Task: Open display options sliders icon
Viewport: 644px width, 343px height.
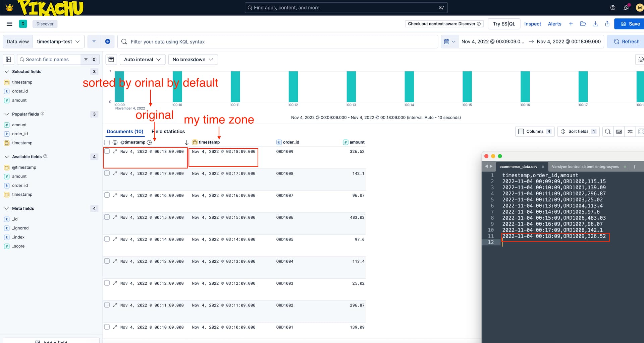Action: point(630,131)
